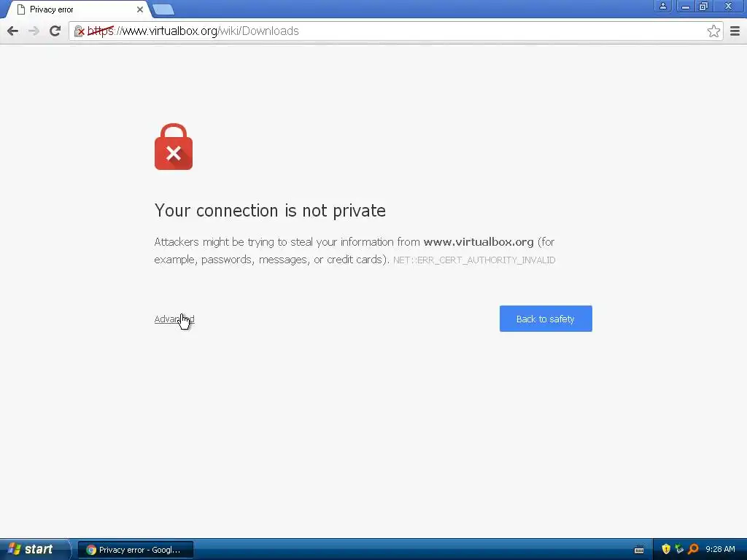747x560 pixels.
Task: Click the URL address bar field
Action: click(x=396, y=31)
